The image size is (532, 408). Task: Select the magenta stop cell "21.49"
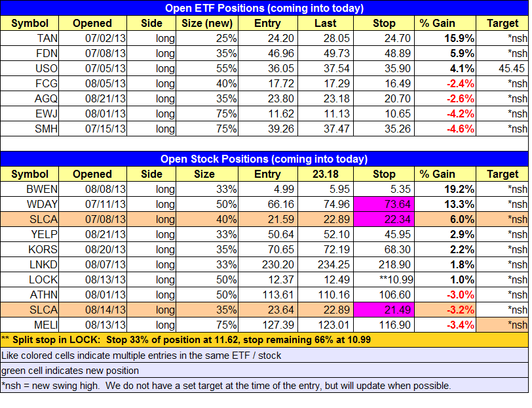(384, 310)
